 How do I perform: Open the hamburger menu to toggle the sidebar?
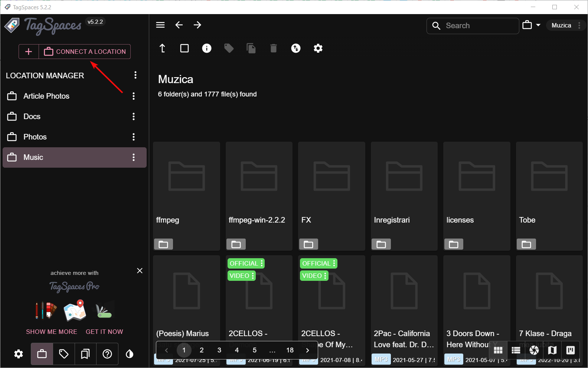click(160, 25)
